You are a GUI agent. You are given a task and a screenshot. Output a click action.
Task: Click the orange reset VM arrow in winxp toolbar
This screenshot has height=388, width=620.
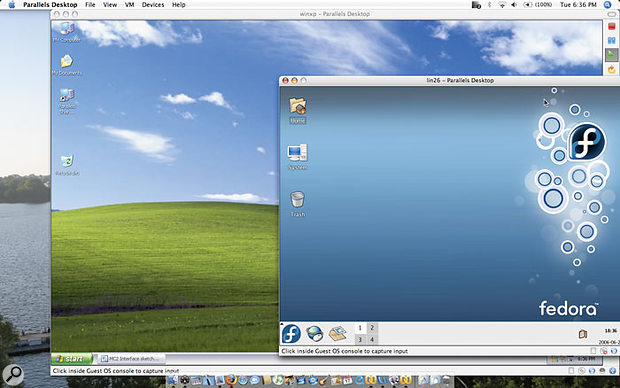[612, 70]
